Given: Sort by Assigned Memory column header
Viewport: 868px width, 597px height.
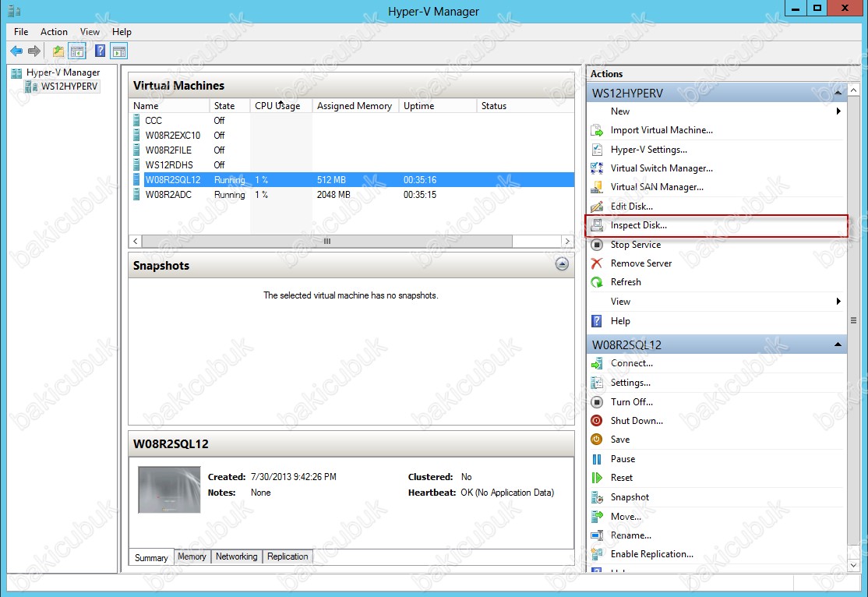Looking at the screenshot, I should tap(356, 106).
